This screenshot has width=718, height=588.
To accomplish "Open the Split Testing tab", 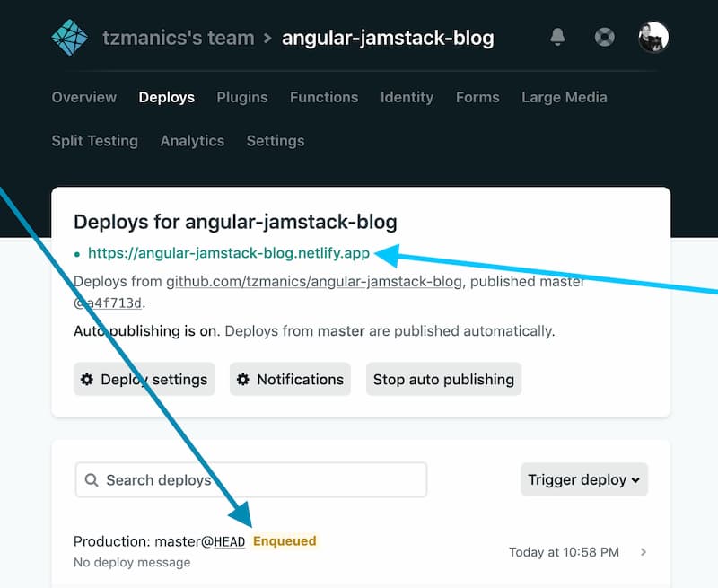I will (x=95, y=140).
